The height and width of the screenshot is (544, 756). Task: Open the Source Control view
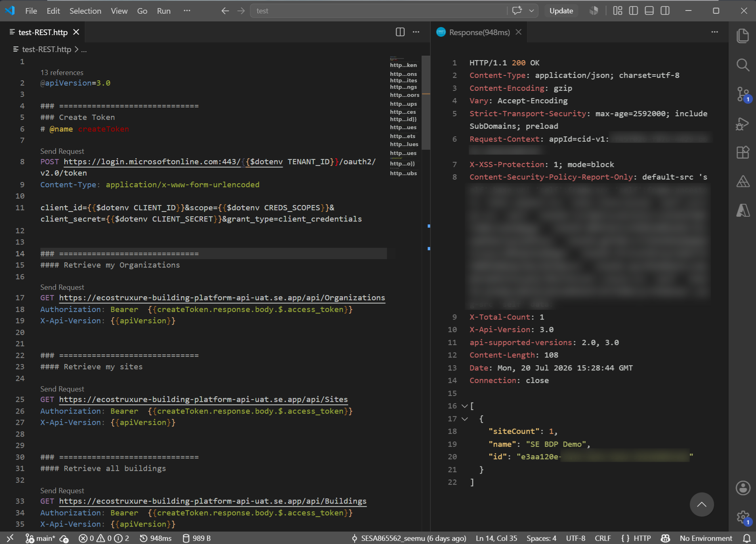tap(743, 94)
